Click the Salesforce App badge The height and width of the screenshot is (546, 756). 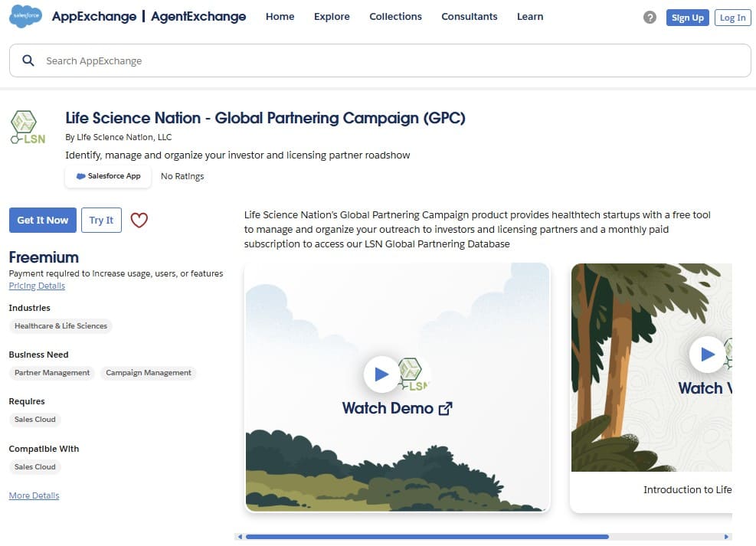[x=108, y=176]
